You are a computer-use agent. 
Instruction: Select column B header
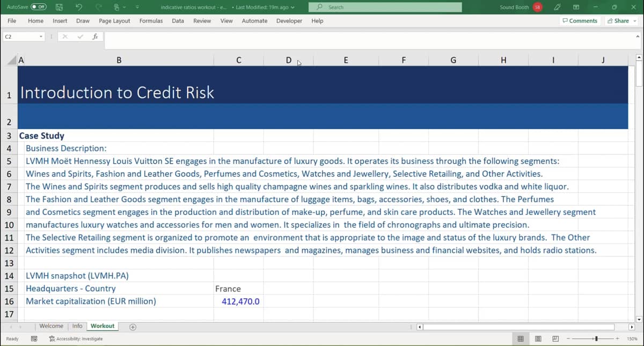(x=119, y=60)
